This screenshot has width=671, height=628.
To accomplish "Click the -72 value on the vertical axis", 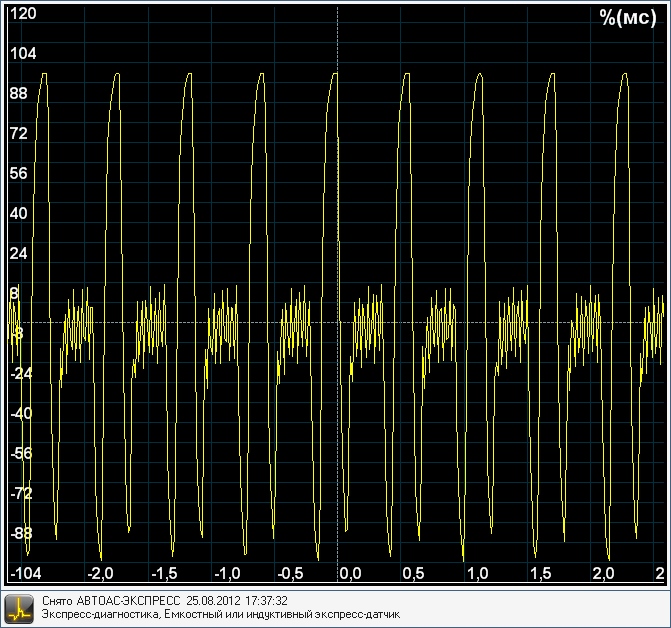I will pos(21,493).
